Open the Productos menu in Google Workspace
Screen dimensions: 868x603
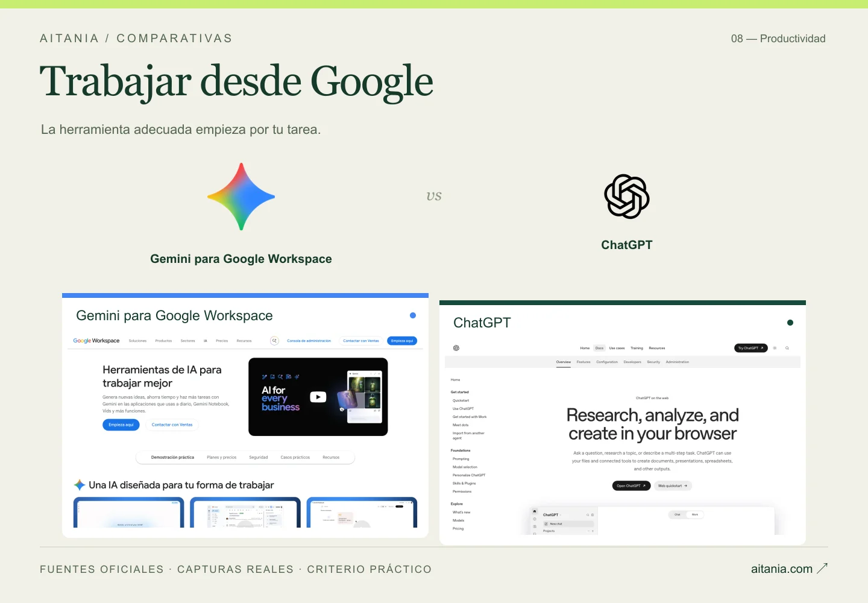coord(163,341)
